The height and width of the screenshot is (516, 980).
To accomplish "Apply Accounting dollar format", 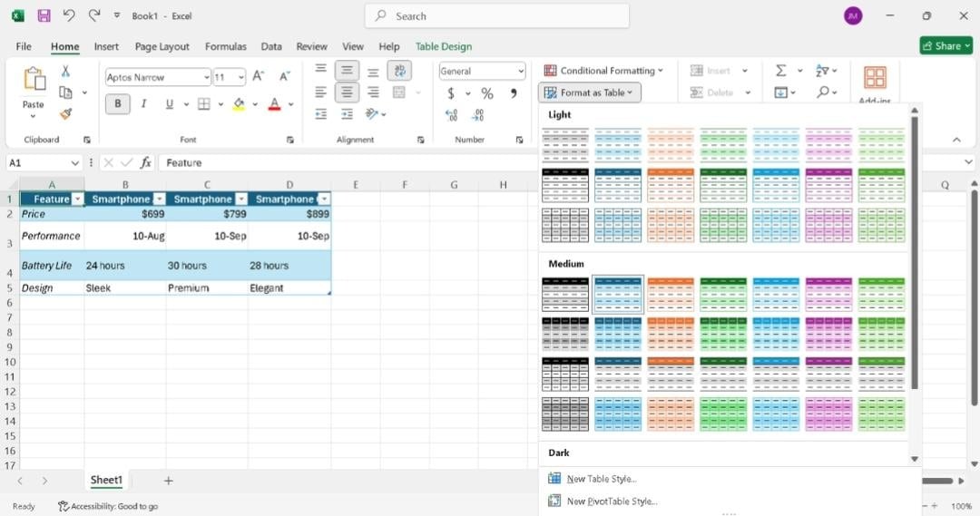I will pos(451,93).
